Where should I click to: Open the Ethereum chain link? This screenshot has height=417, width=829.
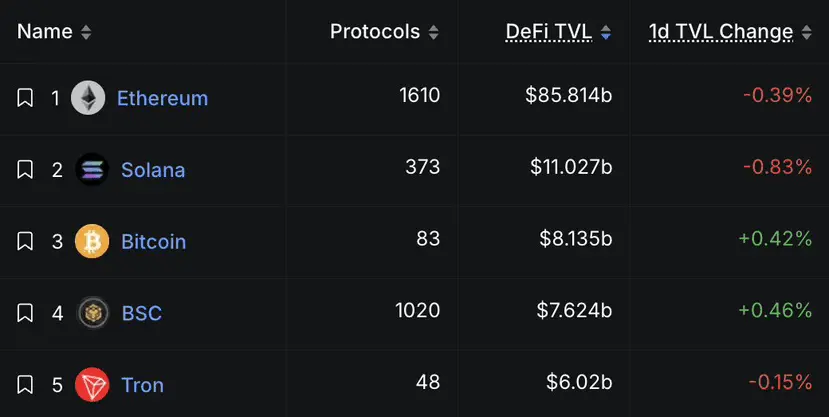click(x=162, y=98)
